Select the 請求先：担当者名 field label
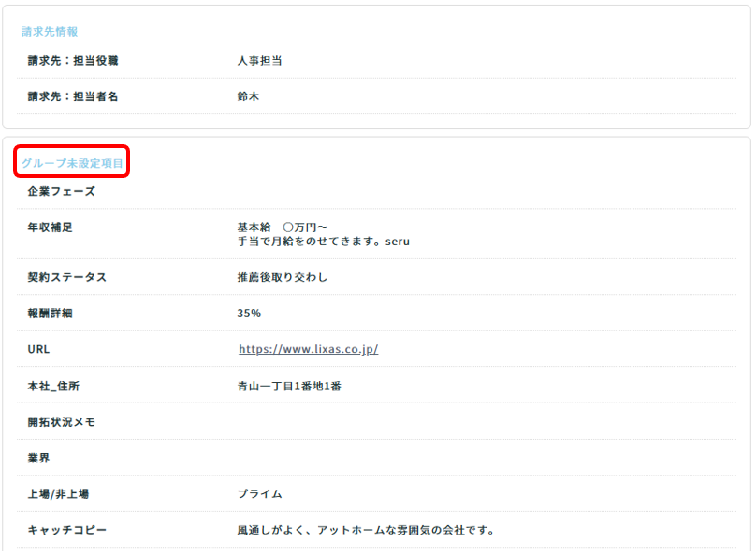Image resolution: width=756 pixels, height=557 pixels. pos(73,96)
